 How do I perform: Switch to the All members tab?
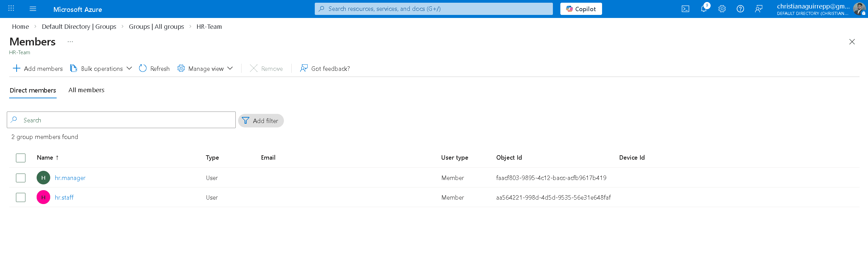(x=86, y=90)
